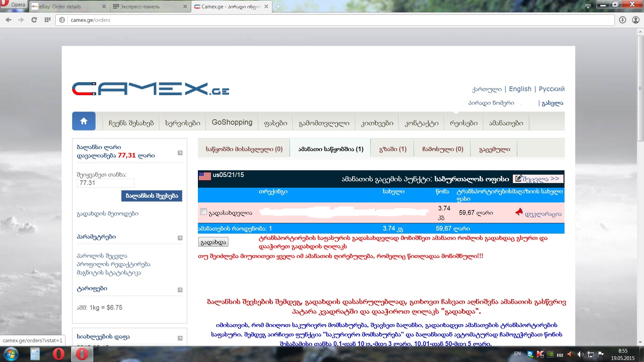Open the GoShopping menu item
The width and height of the screenshot is (644, 362).
(x=232, y=122)
